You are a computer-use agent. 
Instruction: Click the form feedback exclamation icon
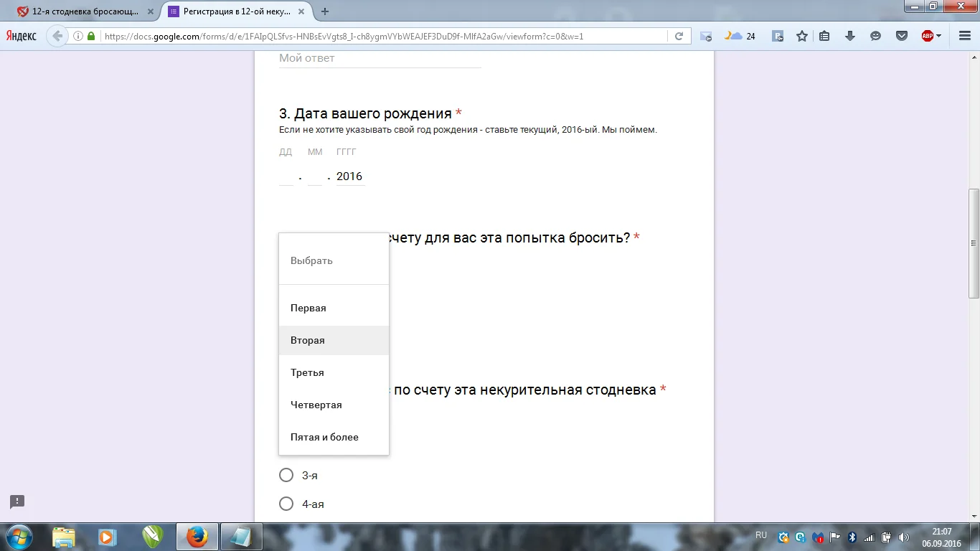[17, 501]
